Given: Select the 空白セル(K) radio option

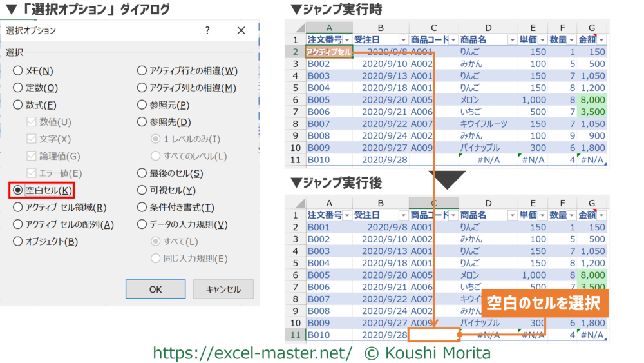Looking at the screenshot, I should pos(18,190).
